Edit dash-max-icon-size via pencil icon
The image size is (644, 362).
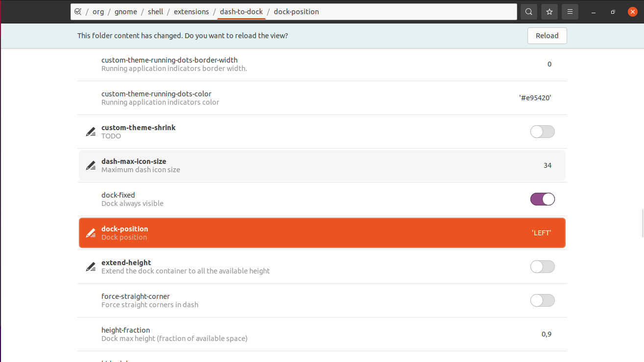pos(91,165)
